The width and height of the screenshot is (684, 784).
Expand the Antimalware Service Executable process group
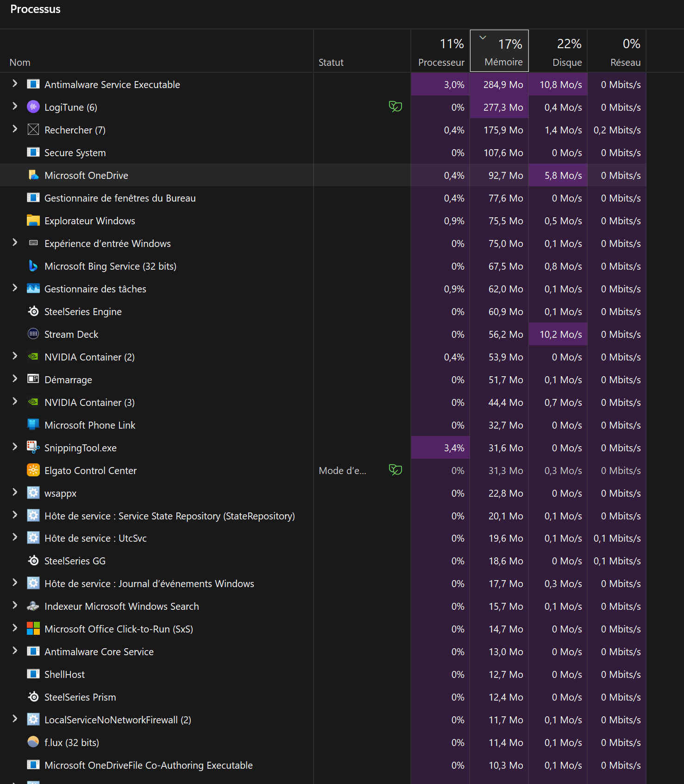[x=15, y=84]
